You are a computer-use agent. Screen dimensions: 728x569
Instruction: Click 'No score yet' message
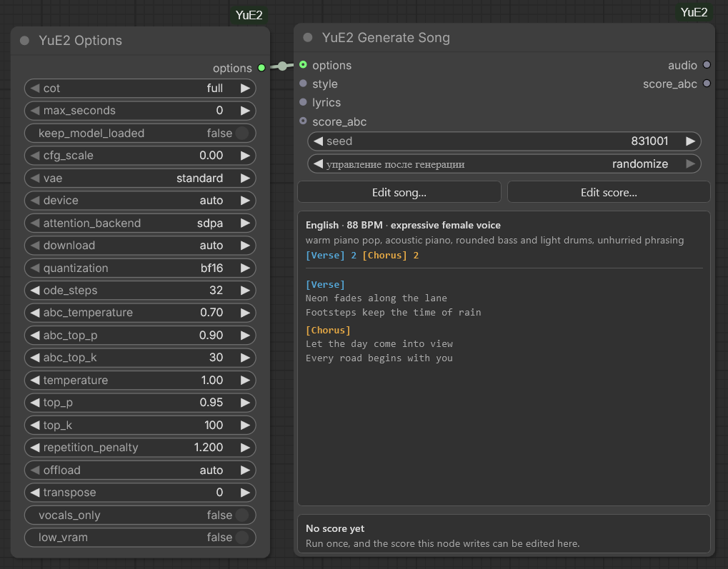[335, 528]
